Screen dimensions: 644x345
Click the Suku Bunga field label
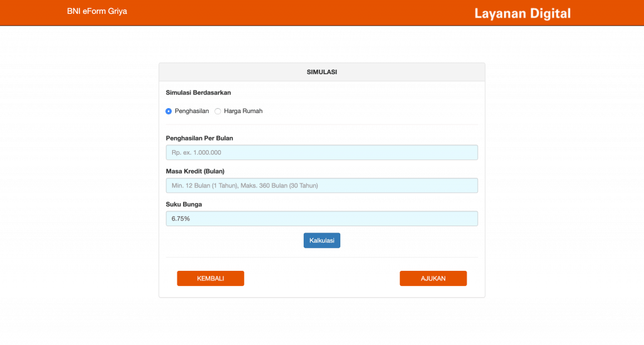(184, 204)
